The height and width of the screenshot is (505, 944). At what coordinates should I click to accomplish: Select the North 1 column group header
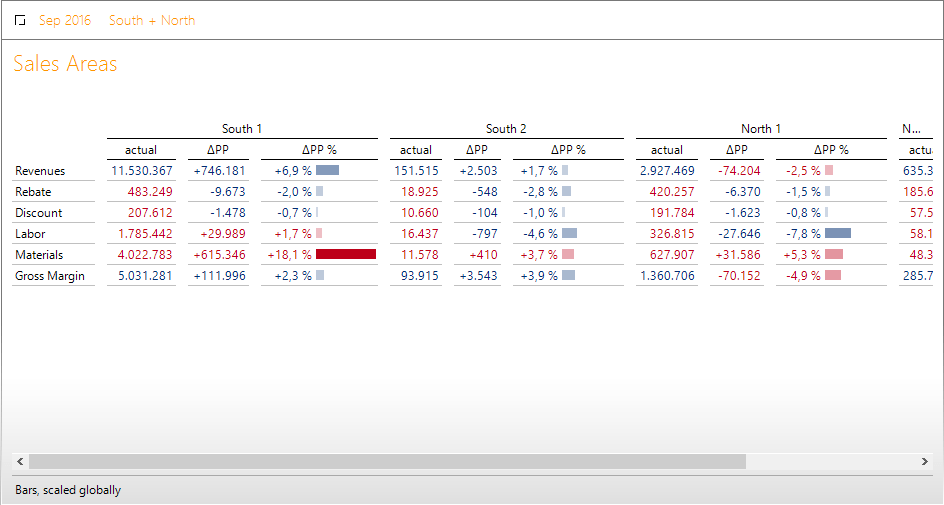(x=761, y=129)
